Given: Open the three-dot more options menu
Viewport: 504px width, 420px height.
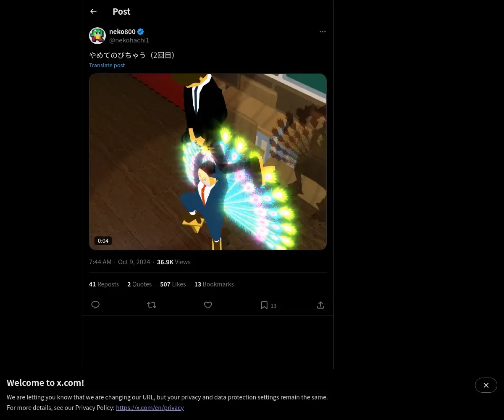Looking at the screenshot, I should click(x=323, y=31).
